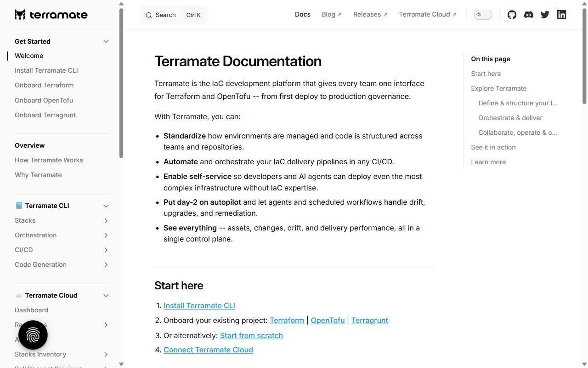Open Dashboard under Terramate Cloud

[x=31, y=310]
